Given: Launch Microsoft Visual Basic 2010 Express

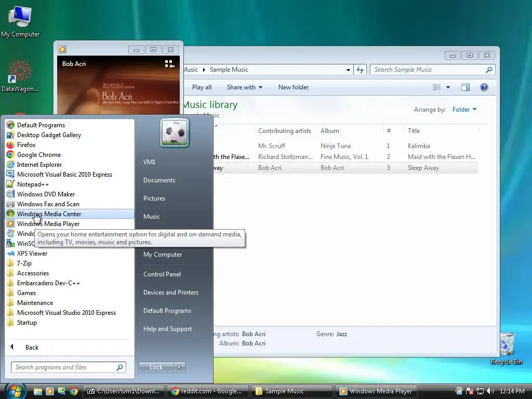Looking at the screenshot, I should pos(70,175).
